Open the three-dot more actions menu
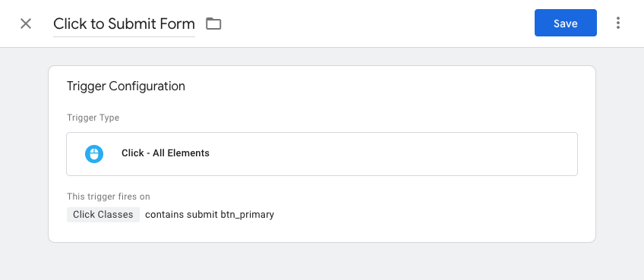This screenshot has width=644, height=280. tap(617, 23)
